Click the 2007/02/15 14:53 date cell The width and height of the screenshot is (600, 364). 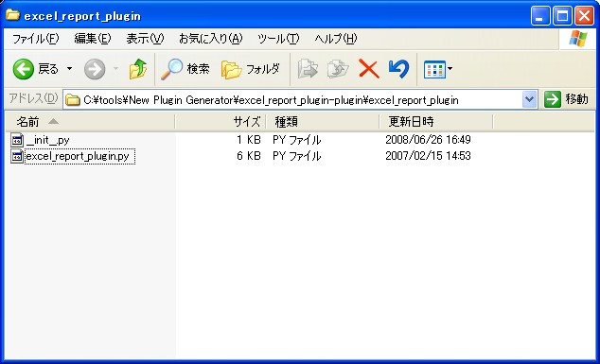point(428,156)
